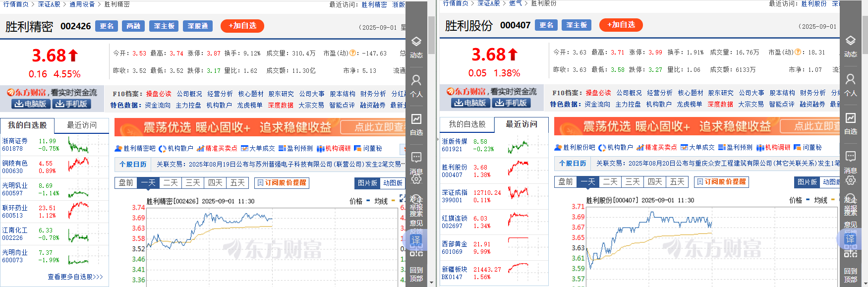Image resolution: width=868 pixels, height=287 pixels.
Task: Click the 更名 tag beside 002426
Action: pyautogui.click(x=107, y=26)
